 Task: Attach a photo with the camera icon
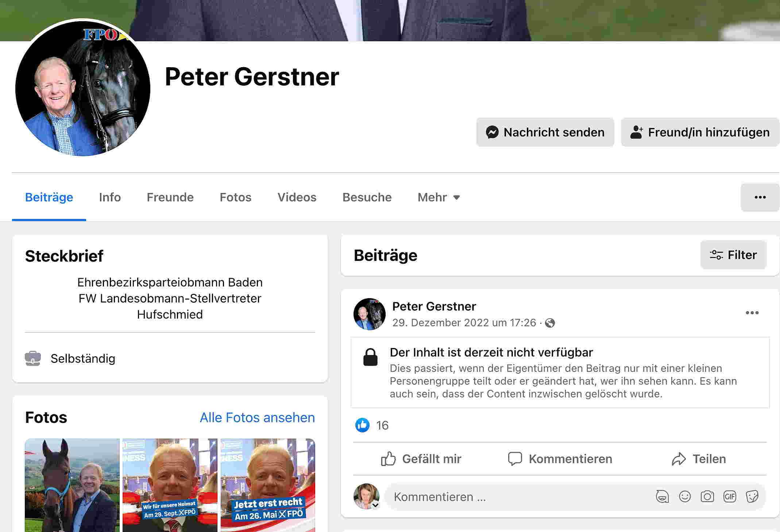(x=707, y=497)
